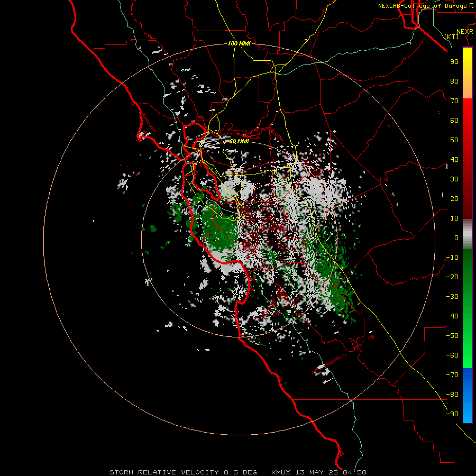
Task: Select the 70 value on the velocity scale
Action: click(454, 101)
